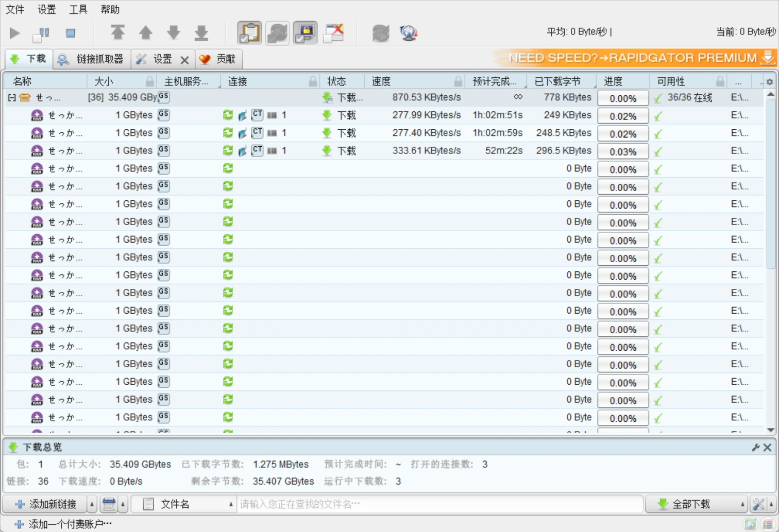Screen dimensions: 779x532
Task: Click the 全部下载 button
Action: (691, 504)
